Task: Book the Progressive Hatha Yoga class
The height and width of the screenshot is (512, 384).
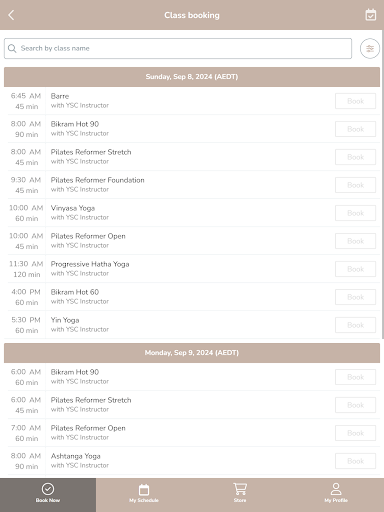Action: tap(355, 269)
